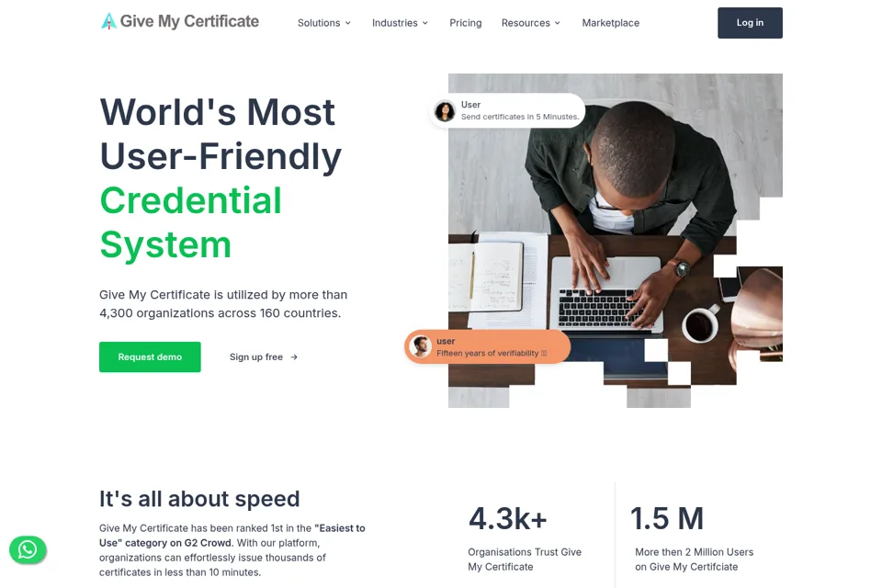Click the bold "Easiest to Use" G2 Crowd text
Viewport: 882px width, 588px height.
click(x=232, y=536)
